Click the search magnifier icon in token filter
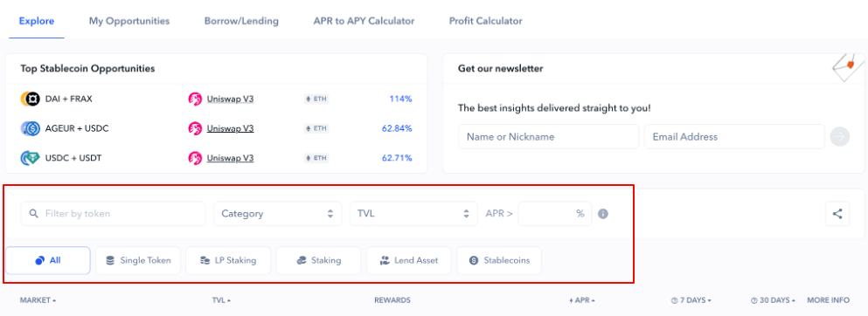The width and height of the screenshot is (868, 316). 34,213
